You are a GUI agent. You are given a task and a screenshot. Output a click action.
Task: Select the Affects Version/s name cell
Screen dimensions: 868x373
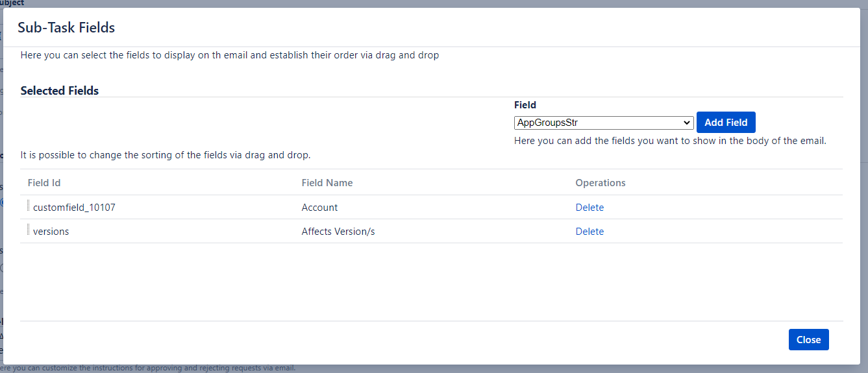pyautogui.click(x=338, y=232)
